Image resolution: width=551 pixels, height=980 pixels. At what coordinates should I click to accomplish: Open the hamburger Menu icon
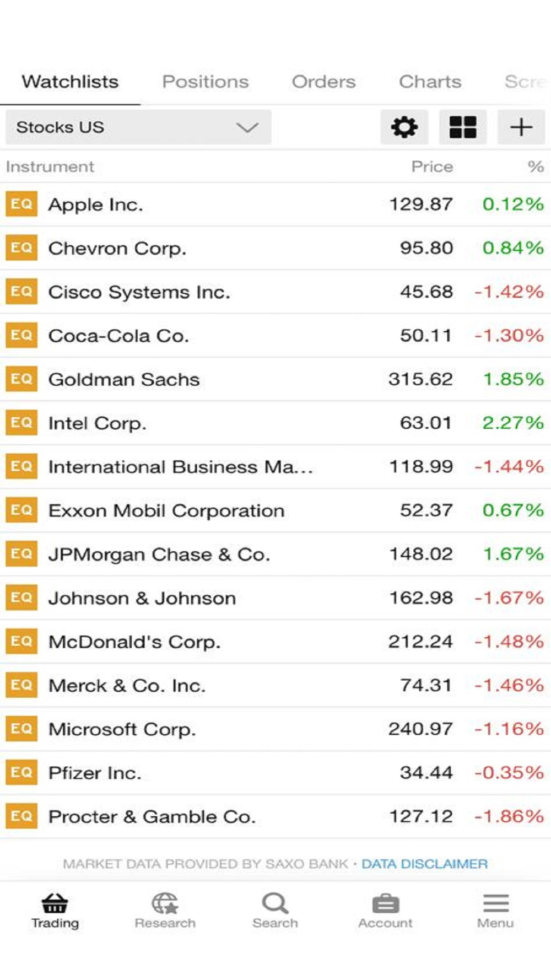click(x=496, y=903)
